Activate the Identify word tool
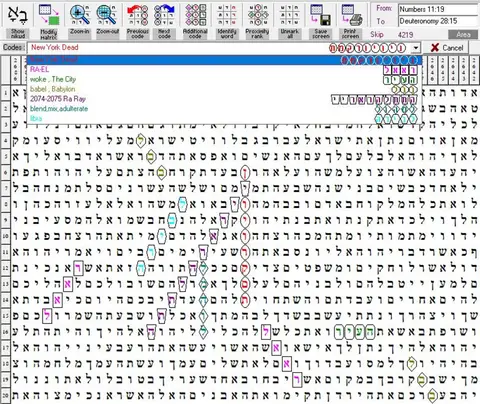Screen dimensions: 480x404 227,15
